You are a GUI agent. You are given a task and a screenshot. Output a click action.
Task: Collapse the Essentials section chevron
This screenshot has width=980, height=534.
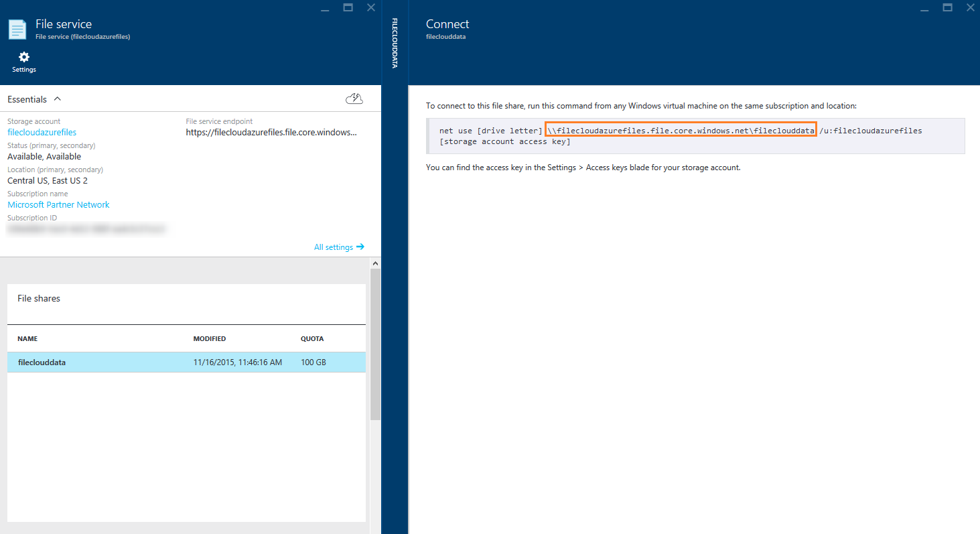coord(57,99)
